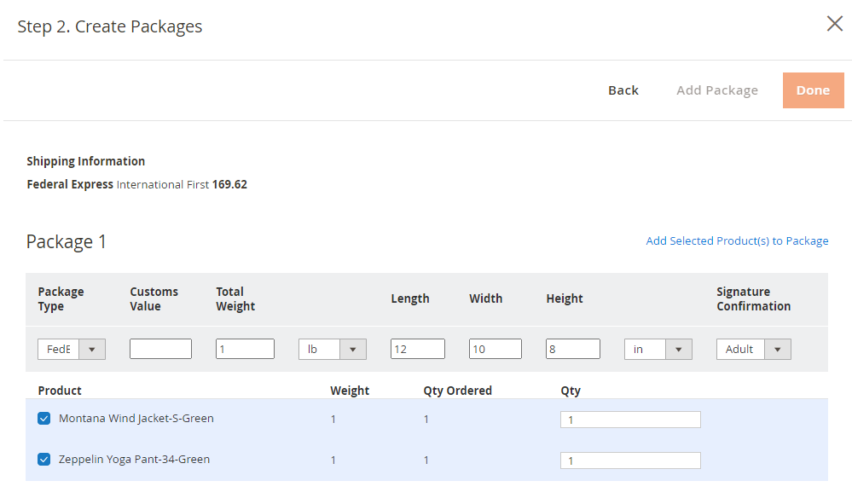Open the Package Type dropdown
This screenshot has width=852, height=504.
[71, 349]
